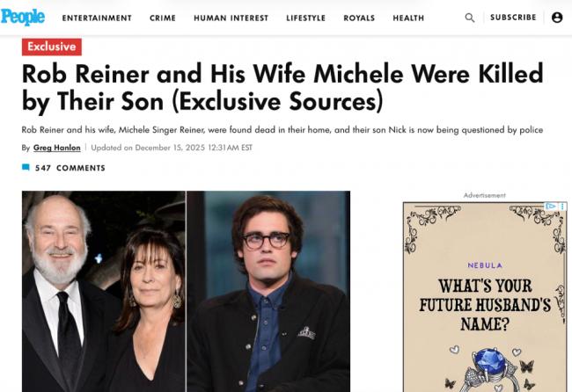
Task: Open the Health nav item
Action: pos(408,18)
